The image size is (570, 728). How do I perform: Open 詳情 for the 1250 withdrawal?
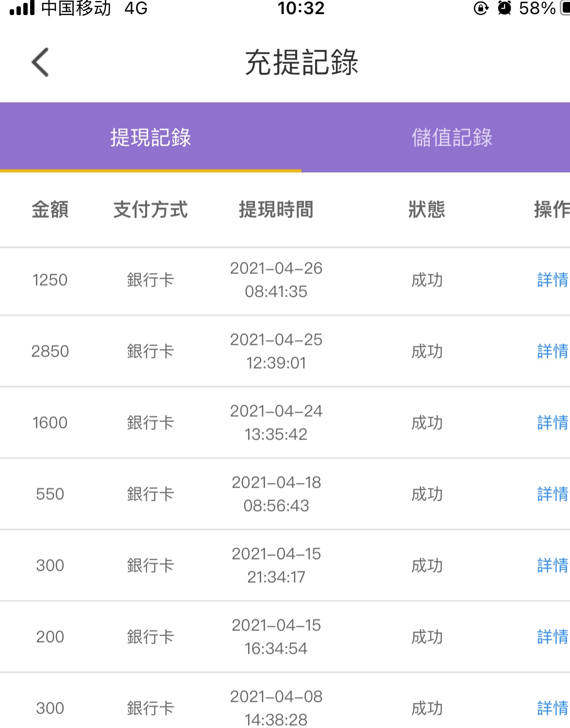552,280
